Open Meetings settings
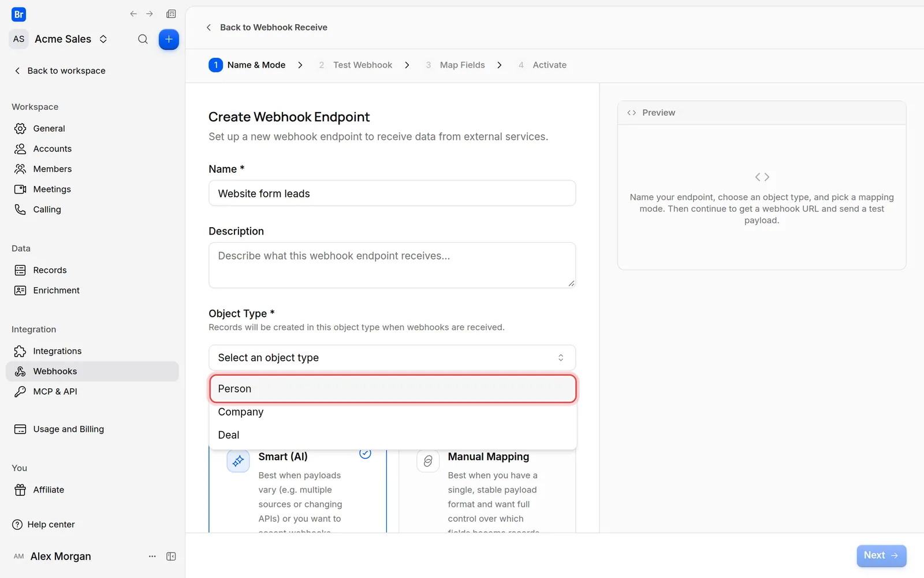Viewport: 924px width, 578px height. pos(92,189)
